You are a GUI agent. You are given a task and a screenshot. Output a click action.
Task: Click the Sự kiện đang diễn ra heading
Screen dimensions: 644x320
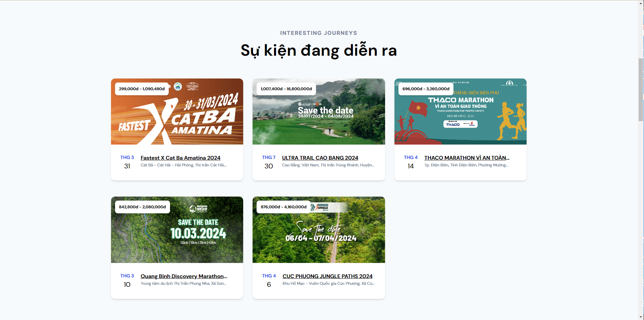(319, 51)
